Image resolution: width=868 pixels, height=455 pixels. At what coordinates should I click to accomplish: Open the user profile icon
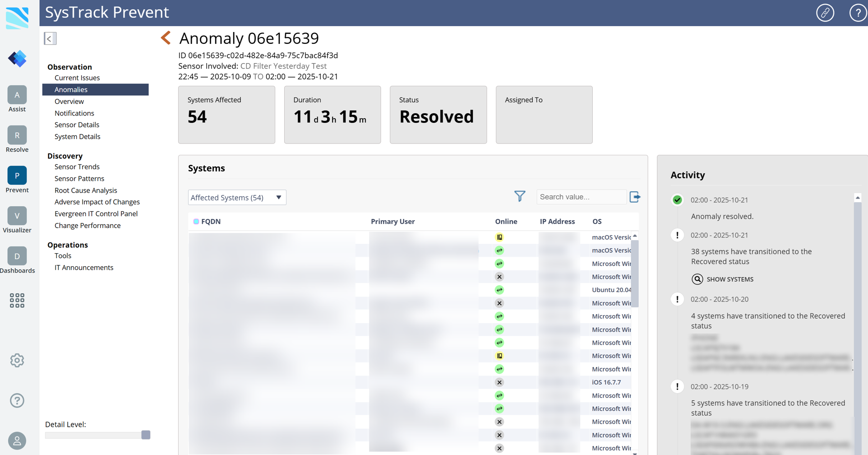17,441
